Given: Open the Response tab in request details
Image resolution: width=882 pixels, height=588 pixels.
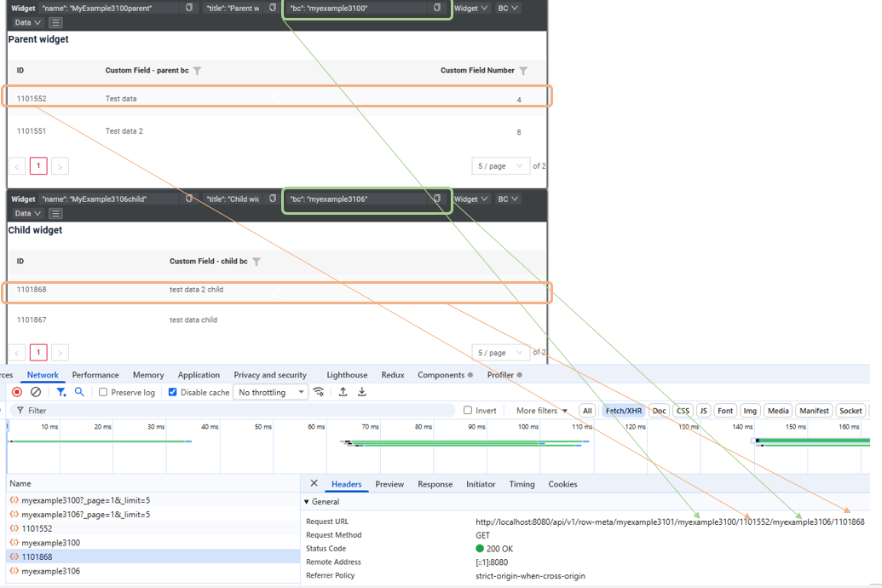Looking at the screenshot, I should pos(435,484).
